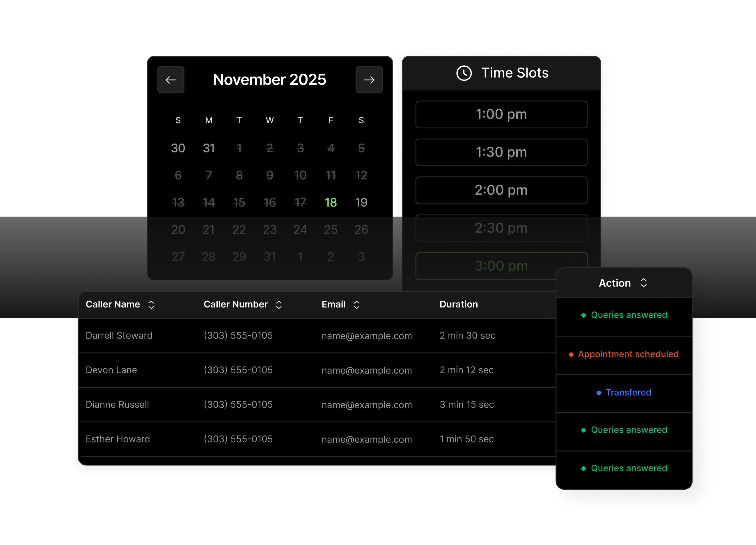Screen dimensions: 756x545
Task: Click the sort chevrons next to Email
Action: pos(356,304)
